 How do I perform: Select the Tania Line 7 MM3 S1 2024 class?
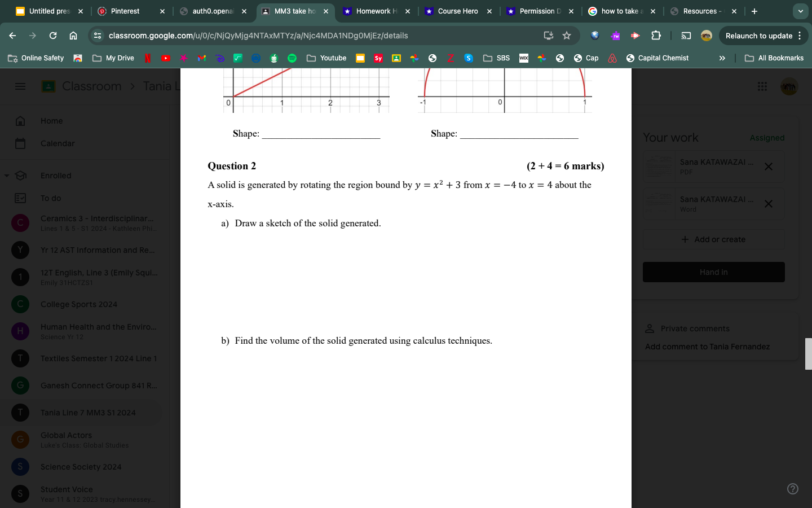[x=88, y=413]
